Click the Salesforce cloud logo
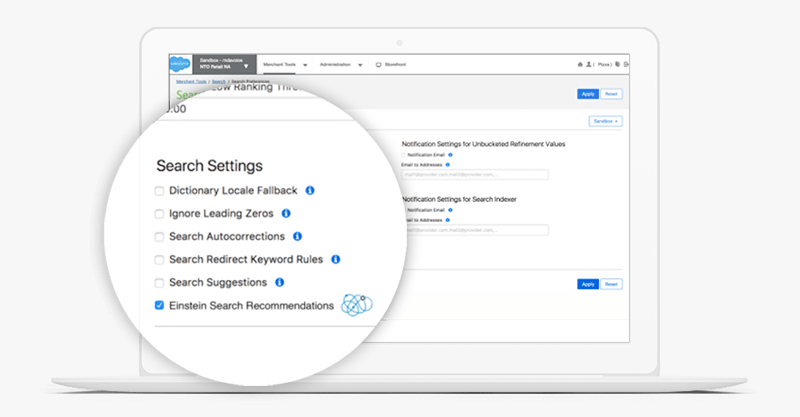The image size is (800, 417). click(180, 64)
